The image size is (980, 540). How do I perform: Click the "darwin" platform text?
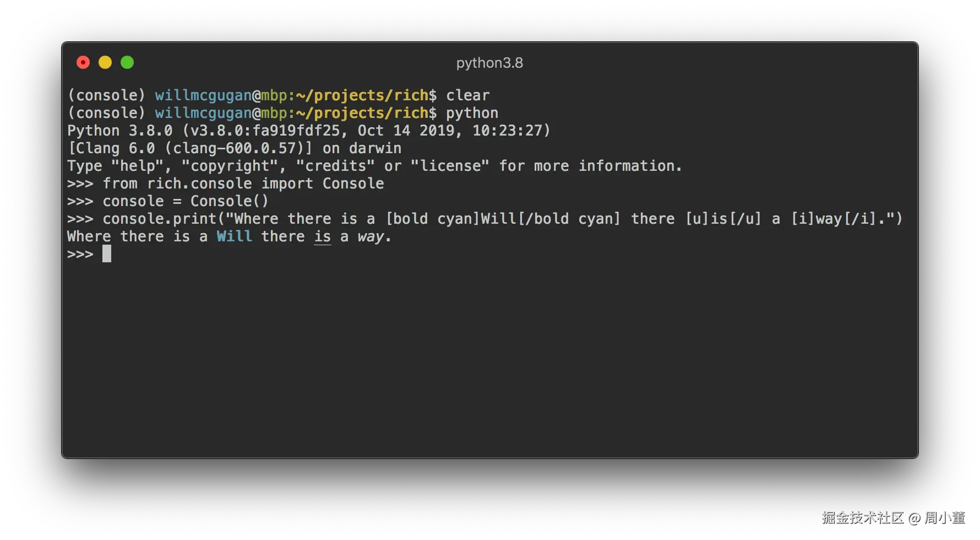(x=375, y=148)
